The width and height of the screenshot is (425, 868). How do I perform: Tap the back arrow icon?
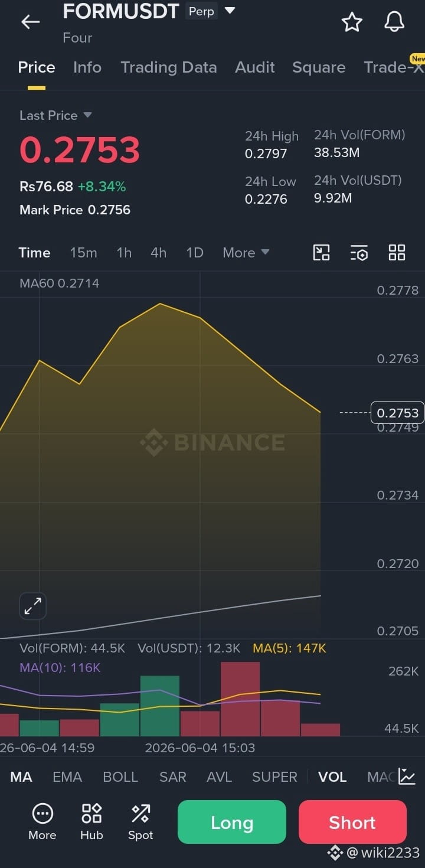click(x=30, y=22)
